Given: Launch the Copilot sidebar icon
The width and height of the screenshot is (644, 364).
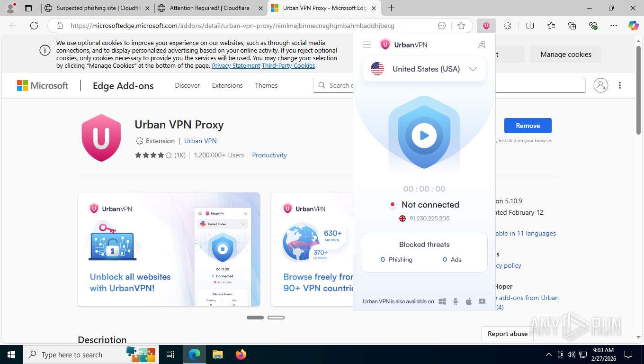Looking at the screenshot, I should point(633,26).
